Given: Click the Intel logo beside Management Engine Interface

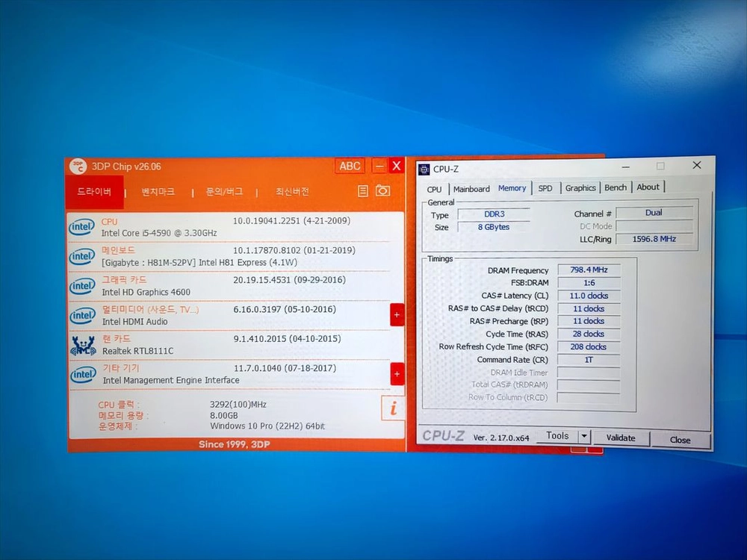Looking at the screenshot, I should pos(82,375).
